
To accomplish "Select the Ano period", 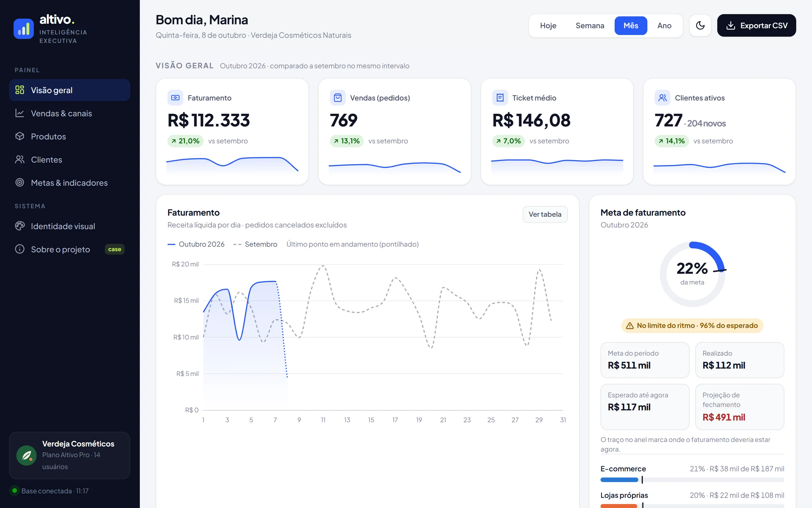I will [x=664, y=26].
